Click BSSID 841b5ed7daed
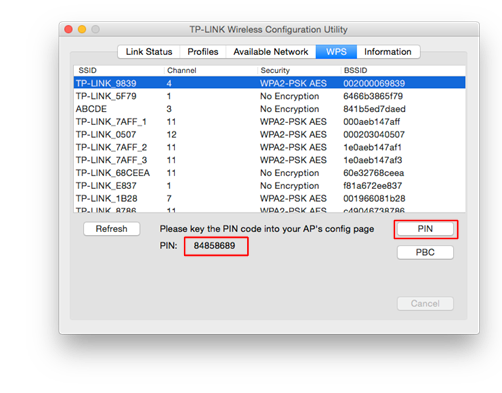Screen dimensions: 502x393 point(374,109)
